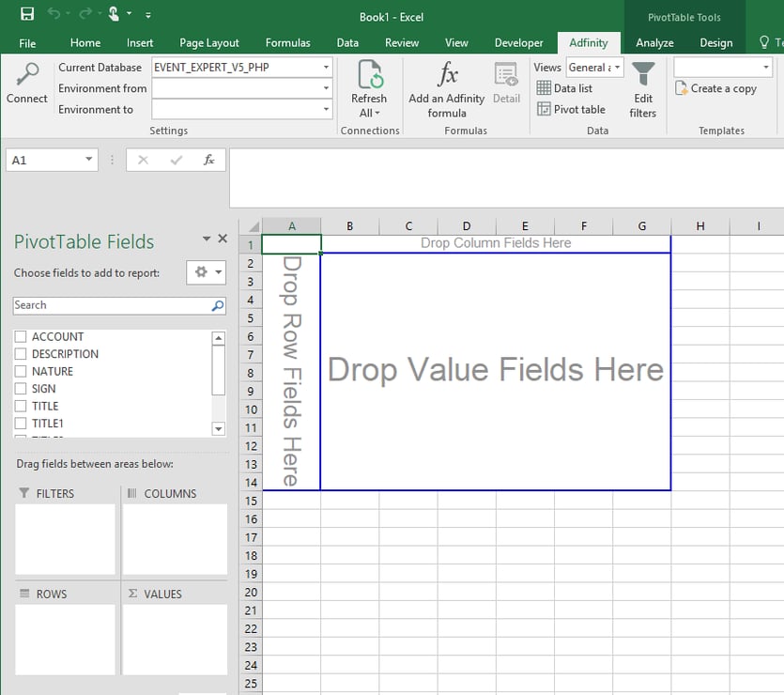Tick the NATURE field checkbox
This screenshot has width=784, height=695.
[20, 371]
